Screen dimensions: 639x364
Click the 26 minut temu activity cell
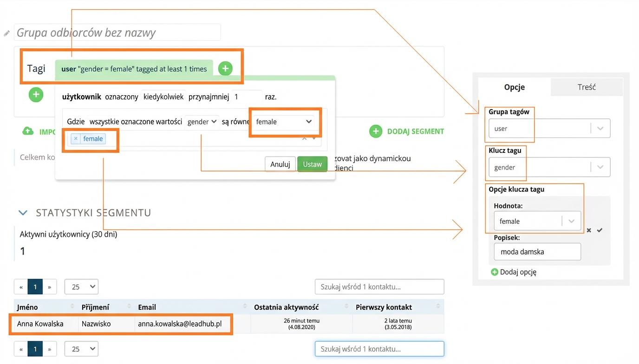(x=302, y=324)
